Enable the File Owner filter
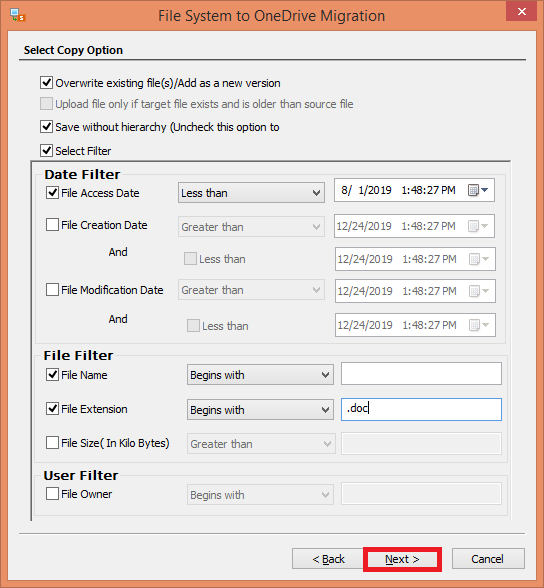The height and width of the screenshot is (588, 544). tap(52, 494)
